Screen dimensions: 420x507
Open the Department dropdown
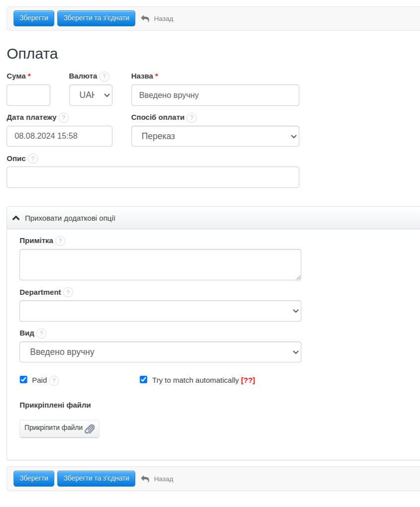(160, 311)
